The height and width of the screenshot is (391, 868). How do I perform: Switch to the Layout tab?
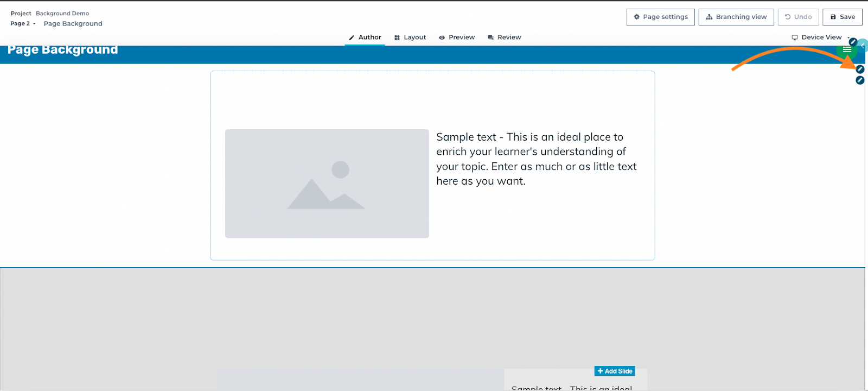(x=410, y=37)
